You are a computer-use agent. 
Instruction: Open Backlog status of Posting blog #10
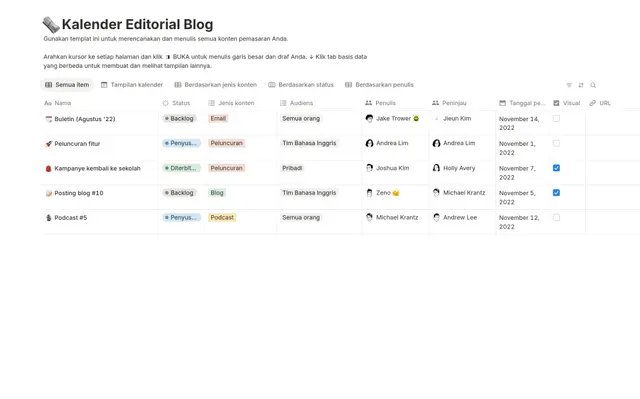pos(179,193)
